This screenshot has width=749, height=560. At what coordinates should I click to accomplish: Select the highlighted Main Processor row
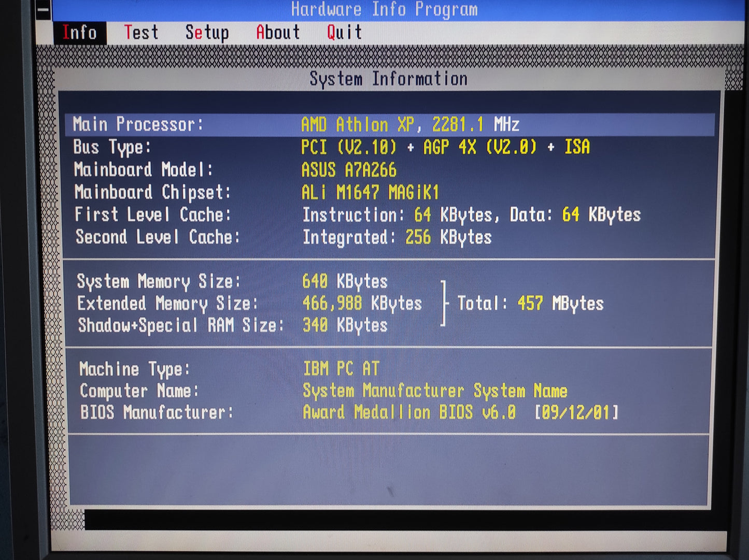pos(389,125)
